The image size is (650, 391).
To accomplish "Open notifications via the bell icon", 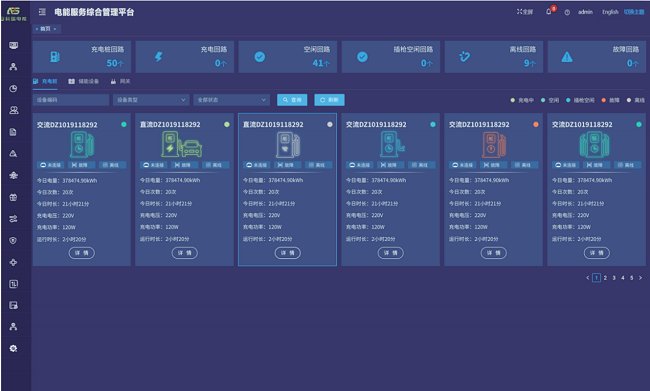I will pos(548,12).
